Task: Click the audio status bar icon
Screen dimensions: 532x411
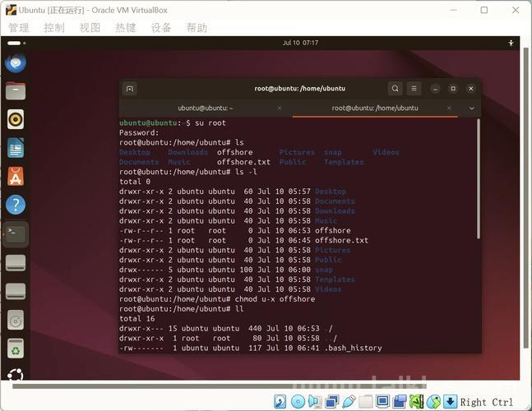Action: (315, 402)
